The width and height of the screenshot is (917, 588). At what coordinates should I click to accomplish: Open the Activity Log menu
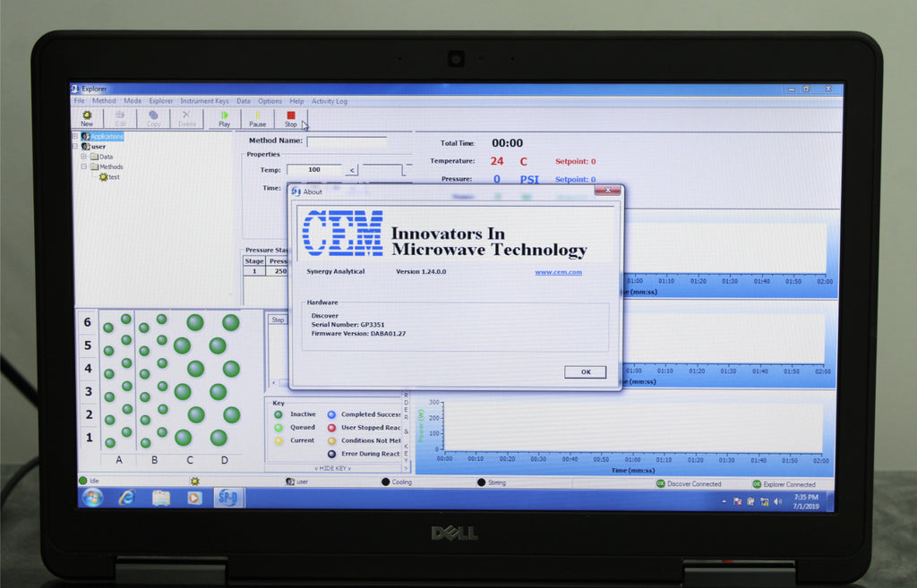(x=329, y=101)
